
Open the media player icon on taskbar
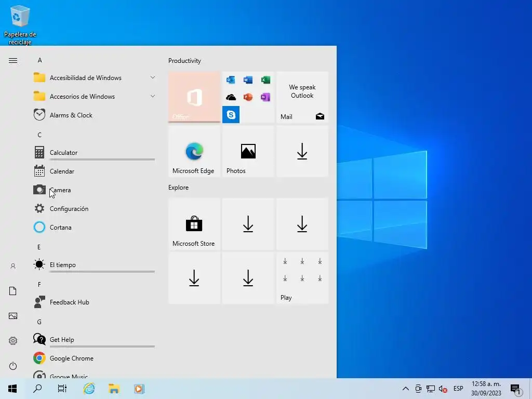(139, 389)
